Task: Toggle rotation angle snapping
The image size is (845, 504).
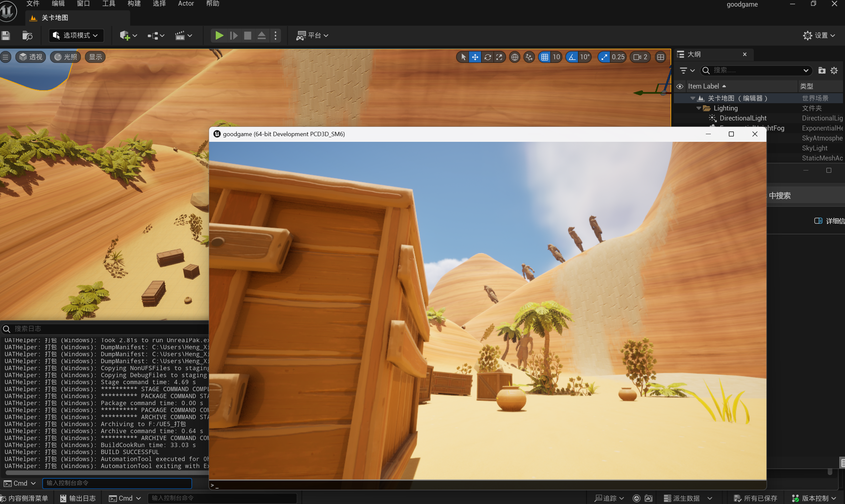Action: pyautogui.click(x=572, y=57)
